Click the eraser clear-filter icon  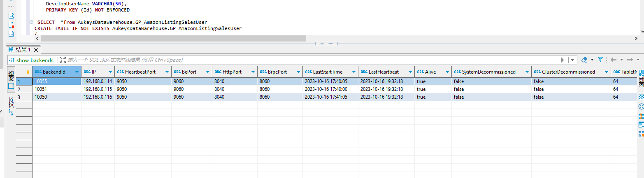point(584,60)
